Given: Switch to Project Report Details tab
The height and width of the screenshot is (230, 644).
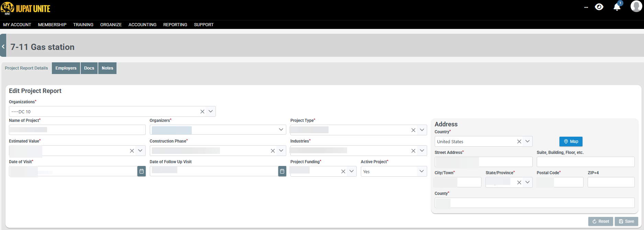Looking at the screenshot, I should pyautogui.click(x=26, y=68).
